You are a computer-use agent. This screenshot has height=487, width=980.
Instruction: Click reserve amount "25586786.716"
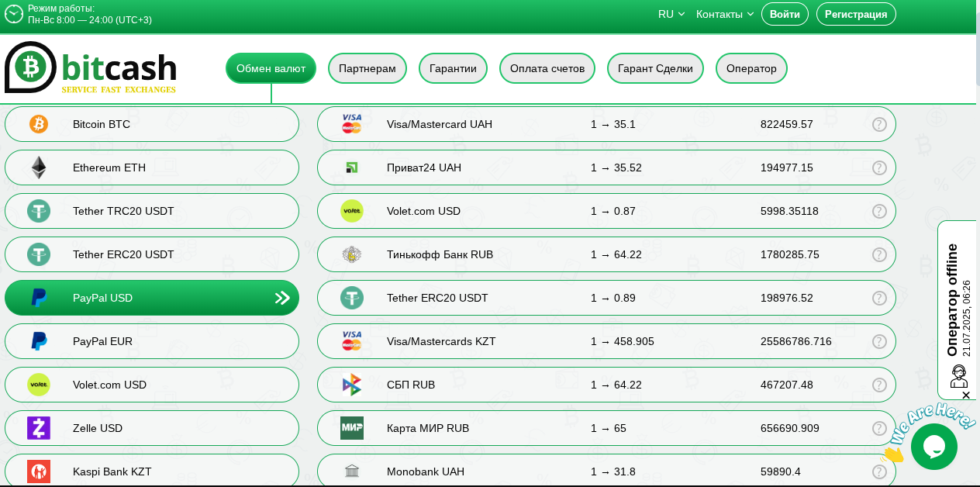click(796, 341)
